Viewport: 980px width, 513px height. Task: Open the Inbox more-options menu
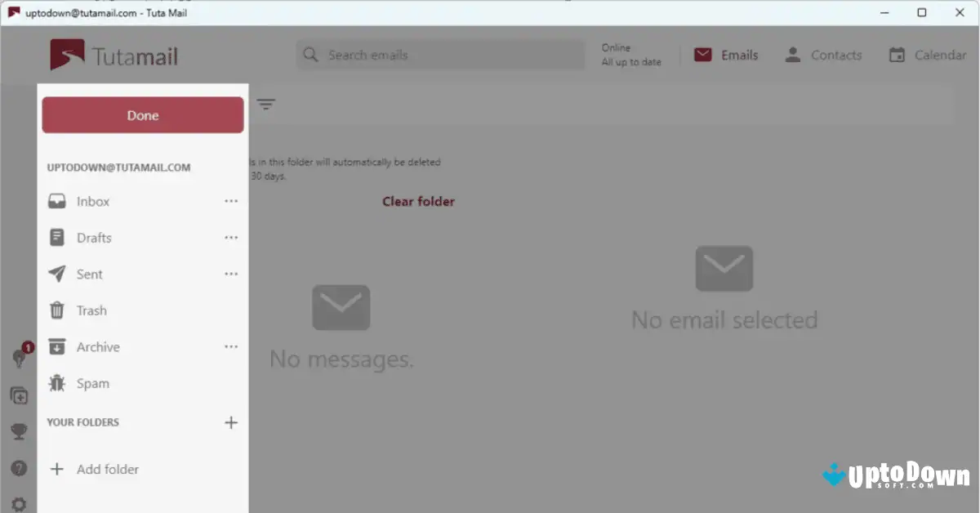231,201
